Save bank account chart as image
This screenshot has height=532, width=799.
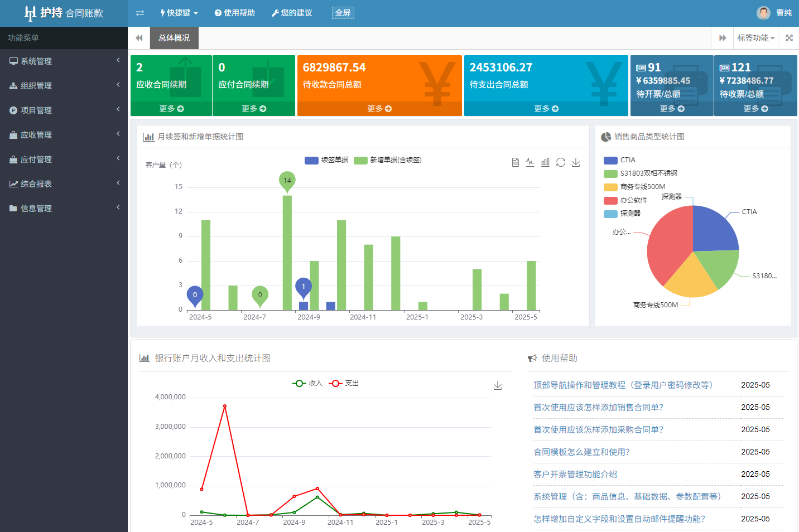pos(498,386)
